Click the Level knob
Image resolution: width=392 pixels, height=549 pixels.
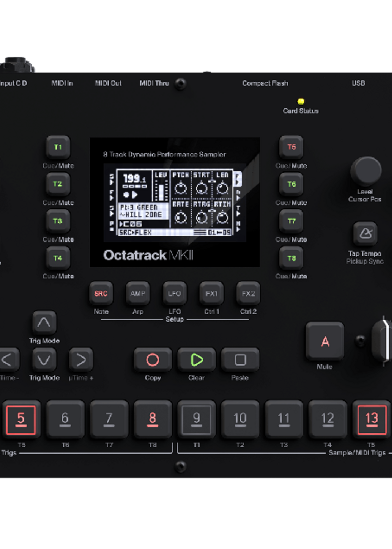point(366,171)
